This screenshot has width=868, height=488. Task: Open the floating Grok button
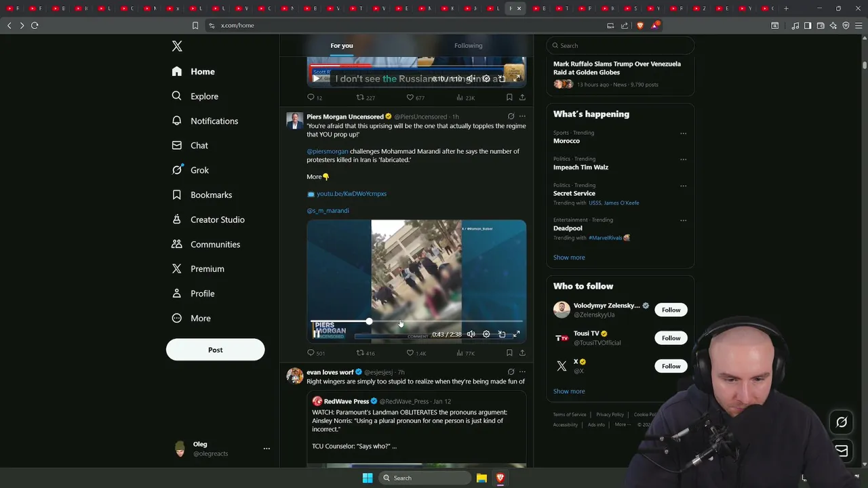[842, 422]
